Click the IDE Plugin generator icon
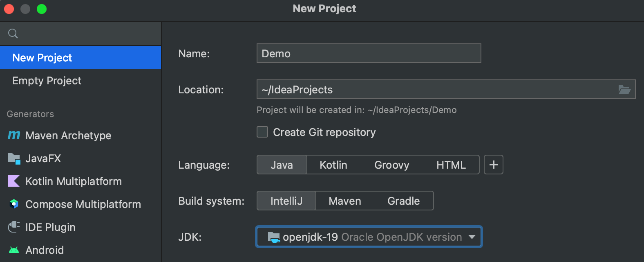Screen dimensions: 644x262 point(14,227)
